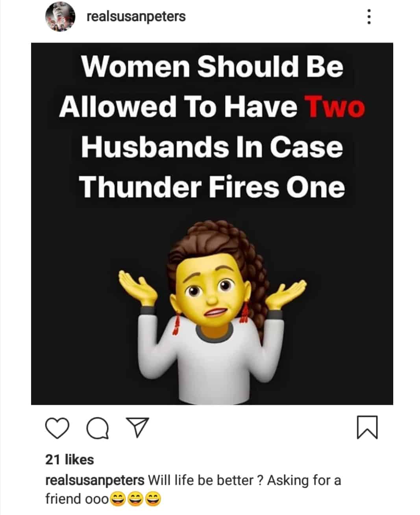Open realsusanpeters username in the post header

point(136,17)
